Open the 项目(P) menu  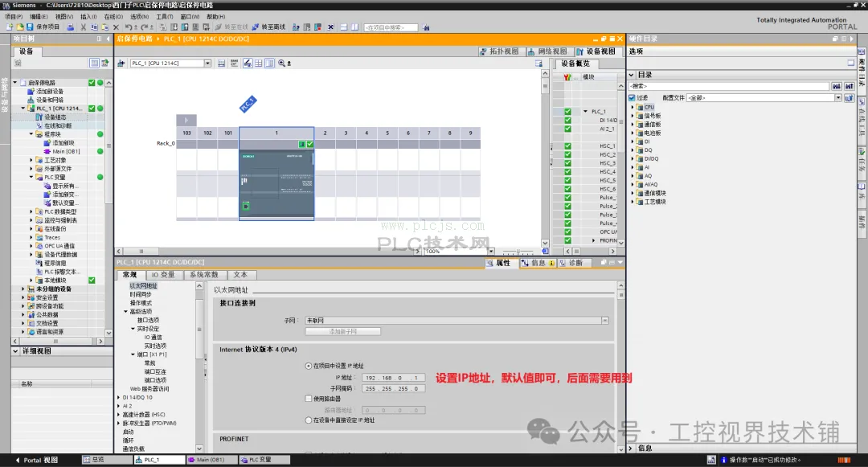coord(14,17)
